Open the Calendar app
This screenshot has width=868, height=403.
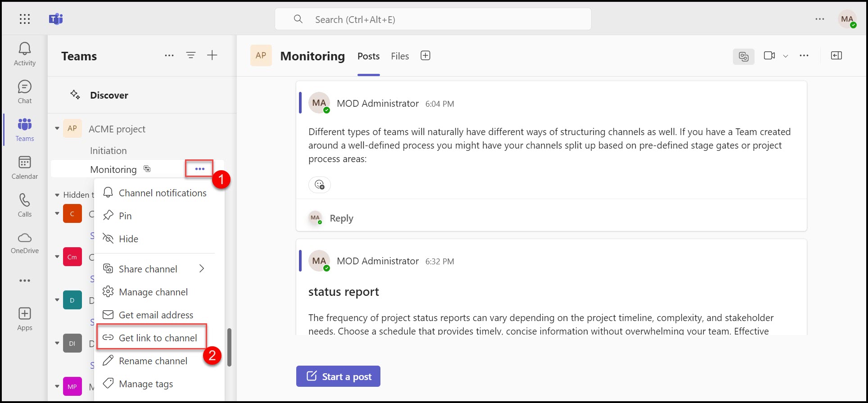point(25,167)
